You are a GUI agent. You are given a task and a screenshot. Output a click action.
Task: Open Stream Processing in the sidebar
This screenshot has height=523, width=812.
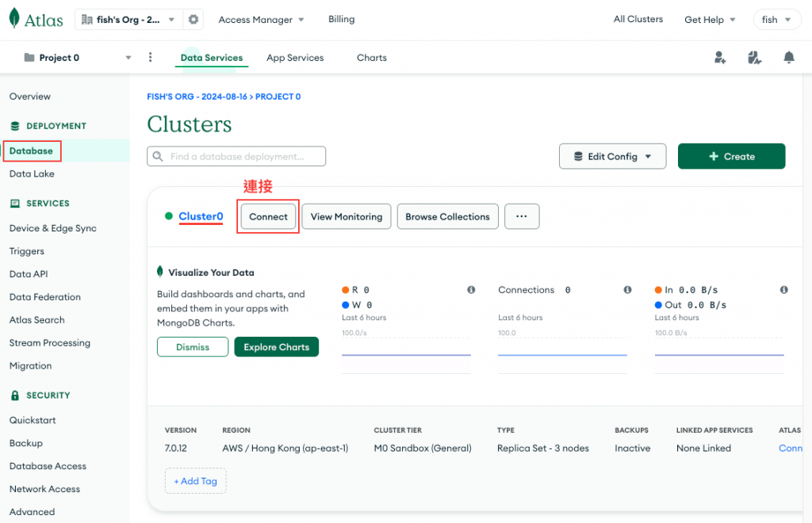pyautogui.click(x=50, y=343)
